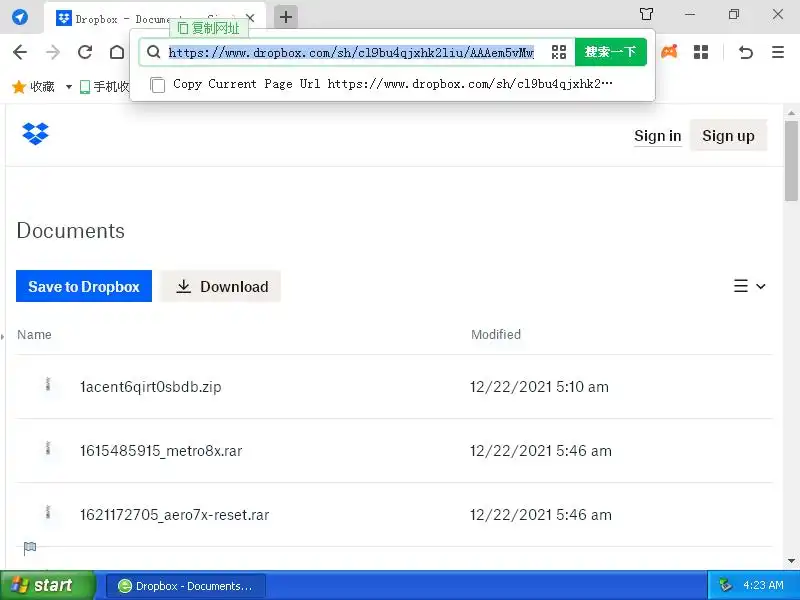Click the highlighted URL in address field
Screen dimensions: 800x600
click(x=351, y=52)
